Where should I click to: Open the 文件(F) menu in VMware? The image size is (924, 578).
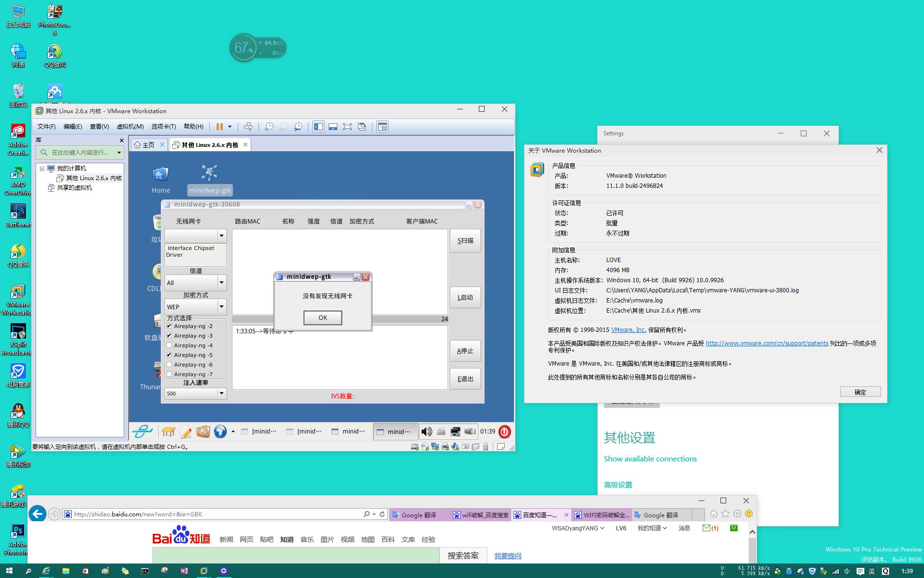tap(47, 127)
